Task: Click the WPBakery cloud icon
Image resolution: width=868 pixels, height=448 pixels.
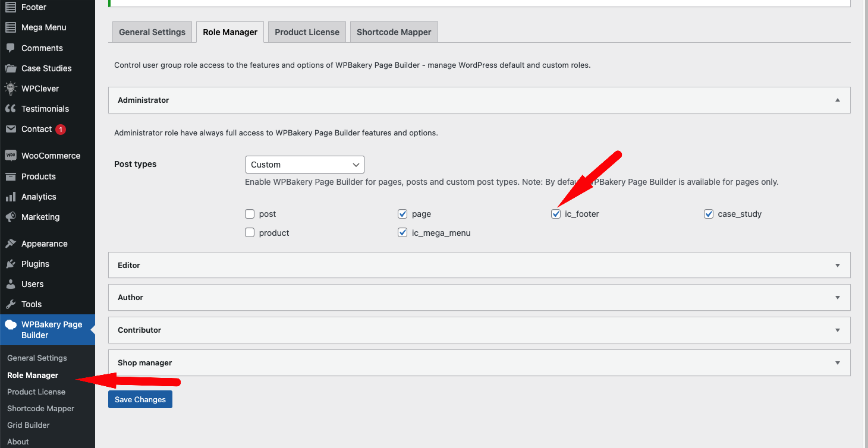Action: pos(11,325)
